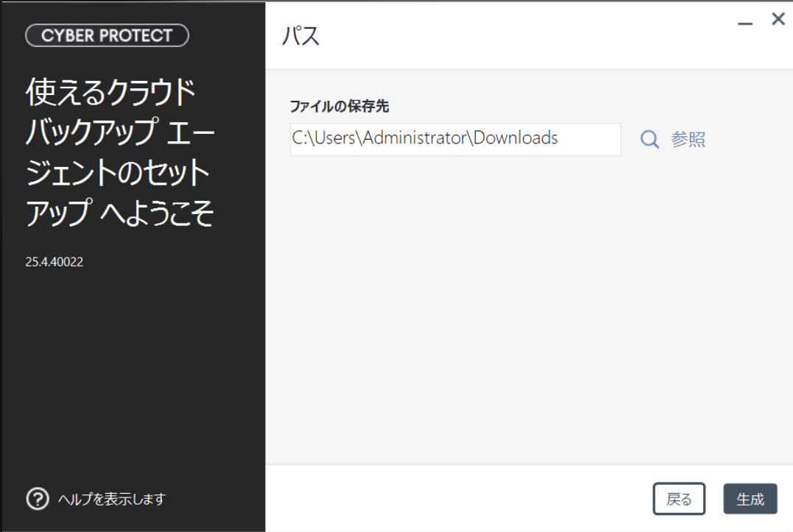Click the welcome title ending in セットアップ へようこそ

click(120, 152)
